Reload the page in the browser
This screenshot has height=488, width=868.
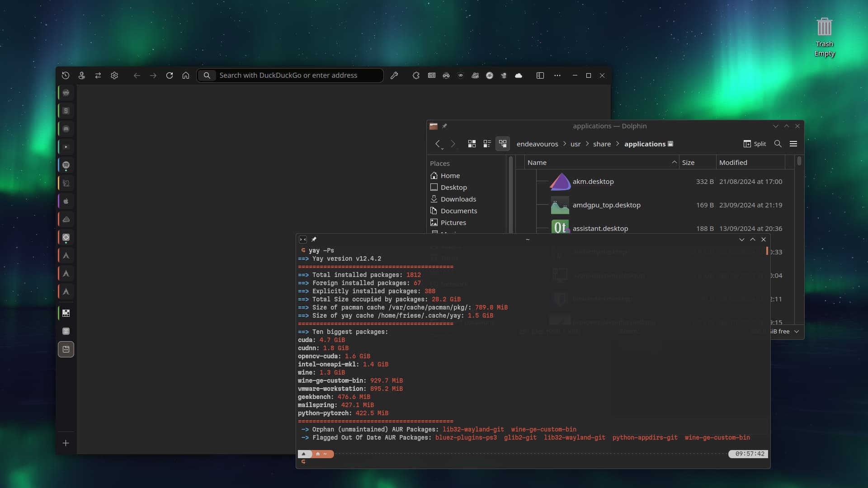pos(170,75)
